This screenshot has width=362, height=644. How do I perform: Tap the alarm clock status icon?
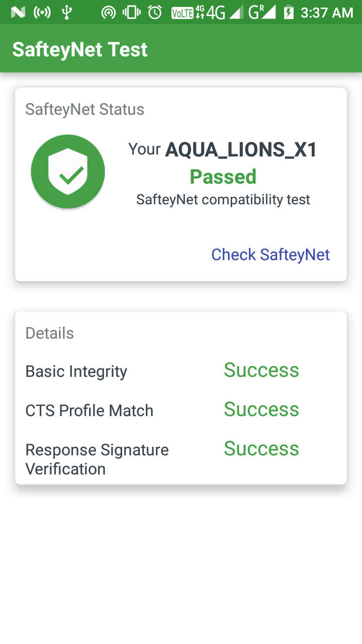[x=155, y=12]
